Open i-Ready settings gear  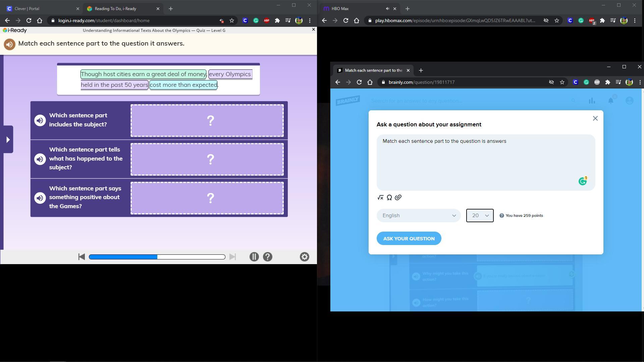tap(304, 257)
